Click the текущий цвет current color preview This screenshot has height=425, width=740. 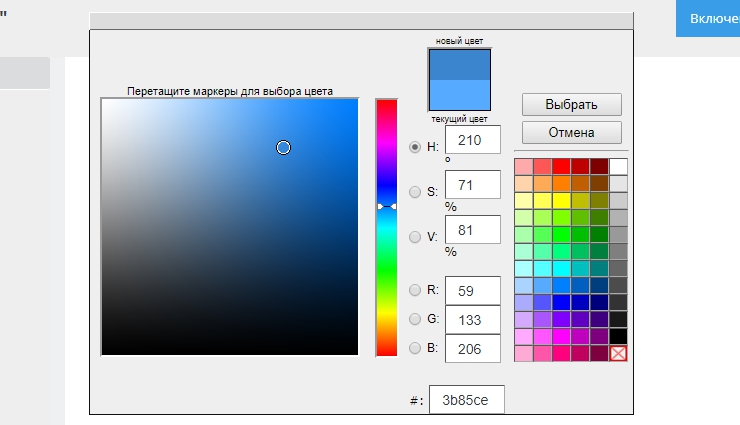tap(459, 95)
